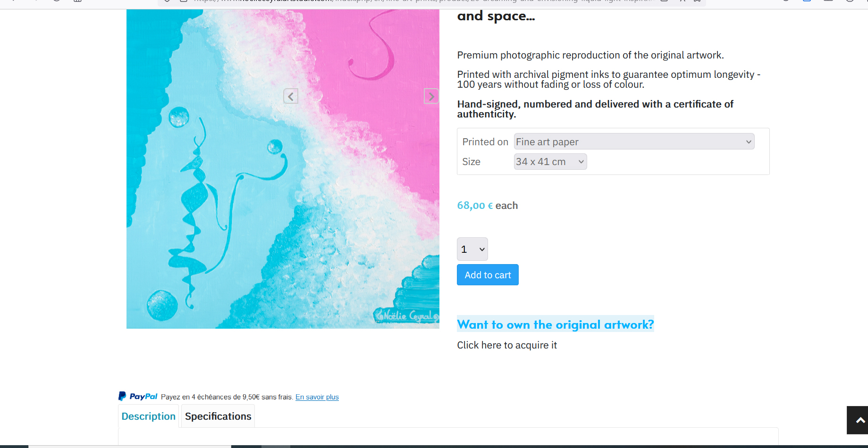Screen dimensions: 868x448
Task: Switch to the Description tab
Action: 148,416
